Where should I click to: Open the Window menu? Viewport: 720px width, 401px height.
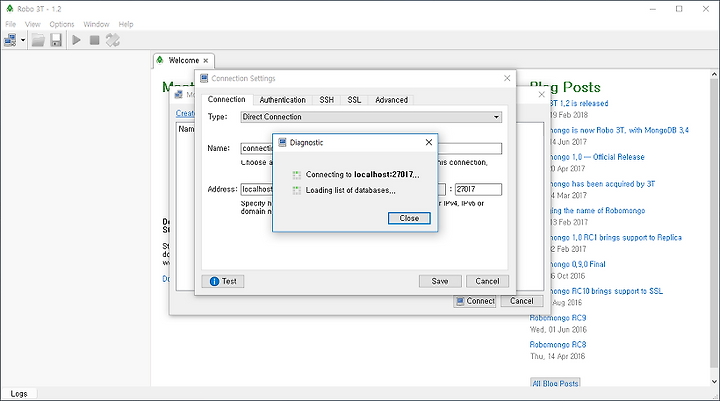(96, 24)
